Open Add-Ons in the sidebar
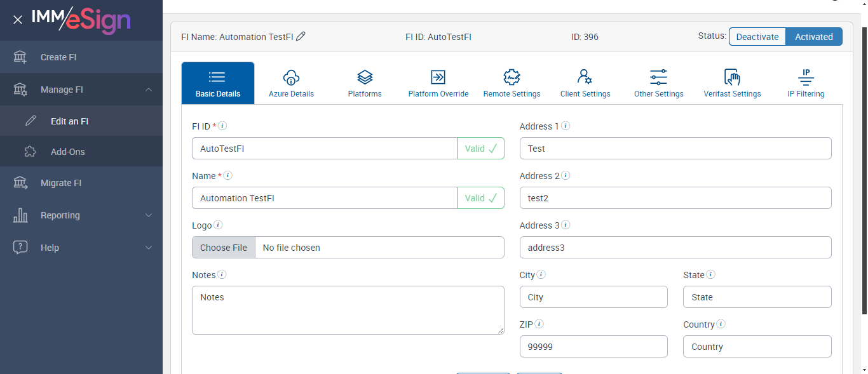 click(x=67, y=152)
